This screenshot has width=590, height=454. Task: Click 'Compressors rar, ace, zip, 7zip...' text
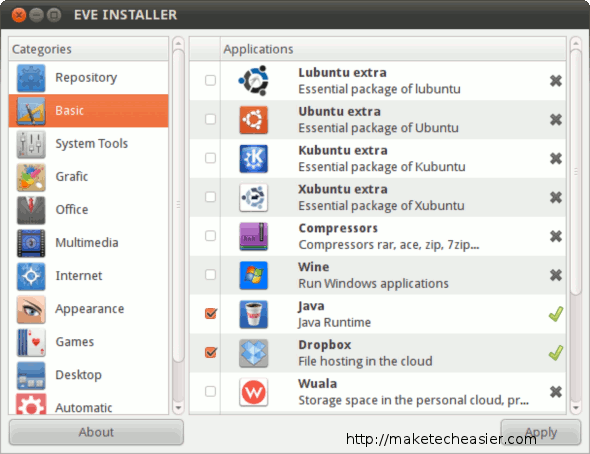(x=389, y=245)
